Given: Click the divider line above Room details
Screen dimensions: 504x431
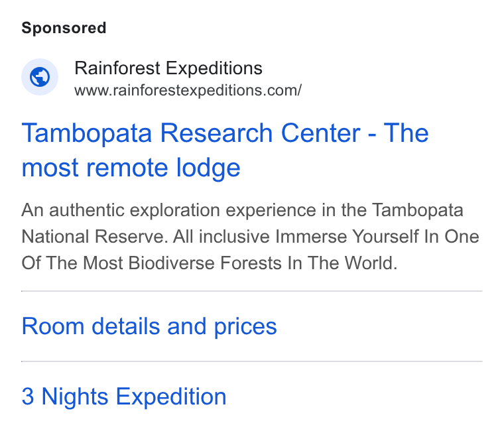Looking at the screenshot, I should [x=252, y=291].
